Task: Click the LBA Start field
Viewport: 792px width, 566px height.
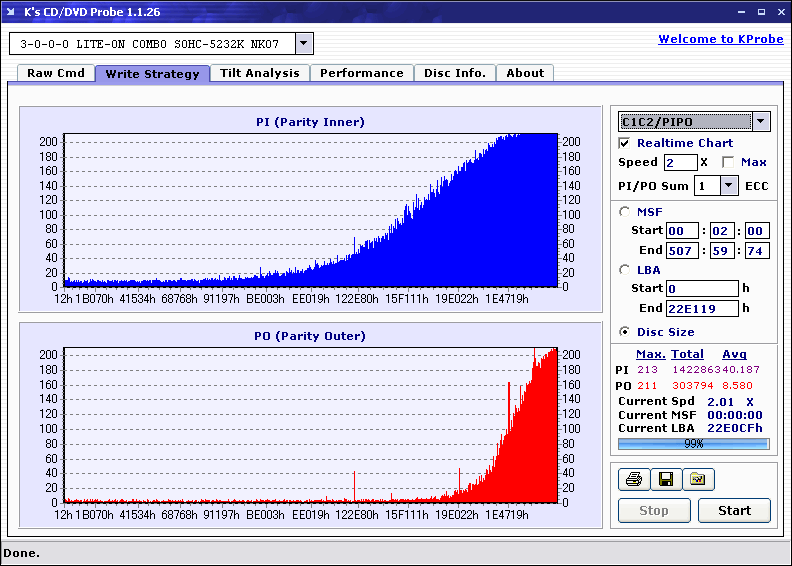Action: coord(702,288)
